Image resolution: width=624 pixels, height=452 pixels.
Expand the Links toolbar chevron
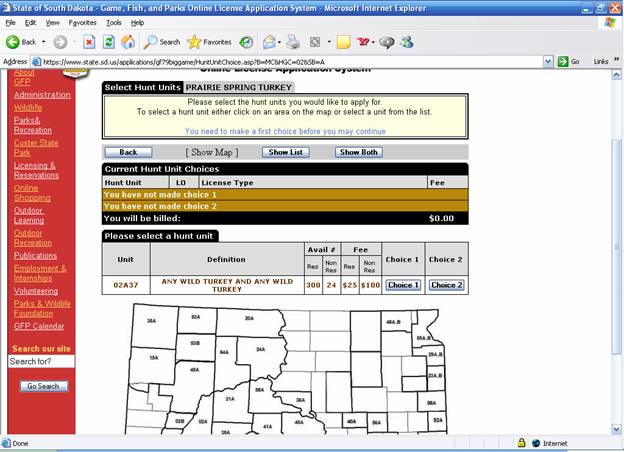tap(616, 59)
